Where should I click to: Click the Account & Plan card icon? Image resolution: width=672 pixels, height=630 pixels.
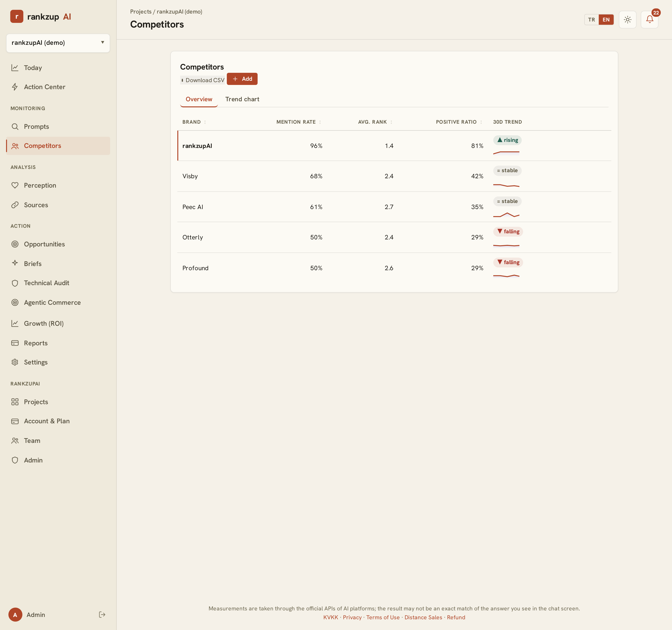[x=15, y=421]
